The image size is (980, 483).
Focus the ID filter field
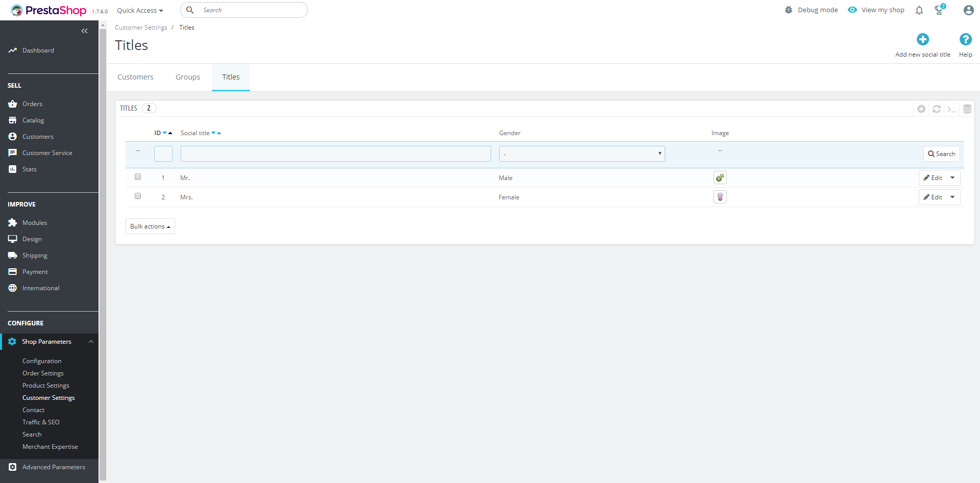[x=163, y=154]
